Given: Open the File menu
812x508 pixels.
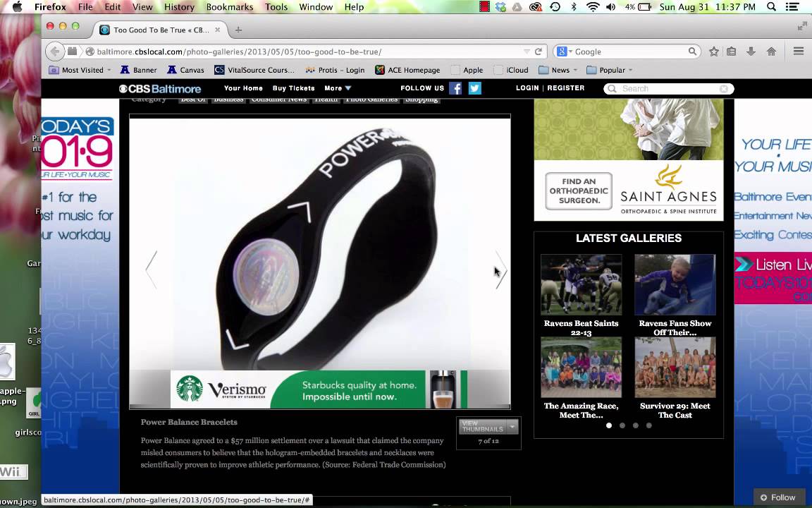Looking at the screenshot, I should (x=85, y=7).
